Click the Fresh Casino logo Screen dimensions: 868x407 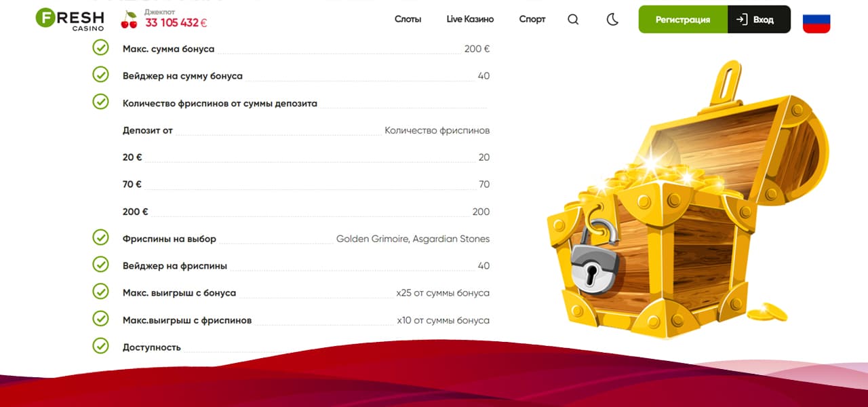(70, 19)
